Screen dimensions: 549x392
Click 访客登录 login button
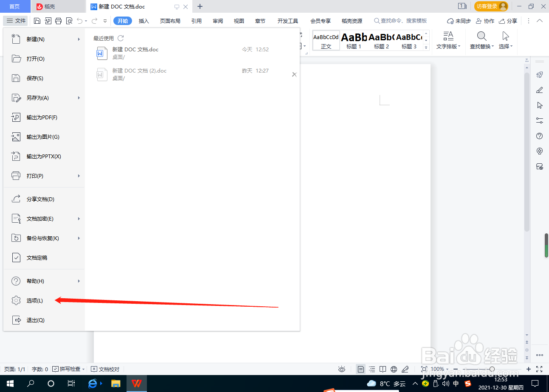(491, 6)
